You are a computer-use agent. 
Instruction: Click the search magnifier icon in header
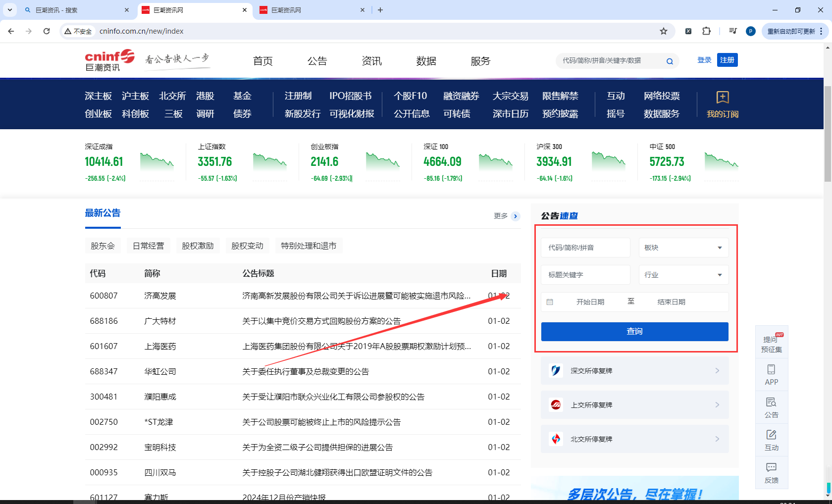(670, 61)
